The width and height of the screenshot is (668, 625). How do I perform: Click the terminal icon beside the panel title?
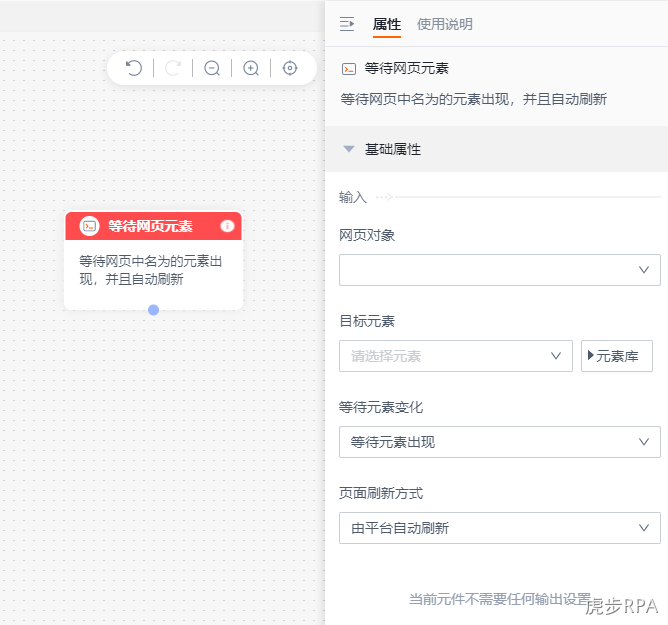coord(349,69)
